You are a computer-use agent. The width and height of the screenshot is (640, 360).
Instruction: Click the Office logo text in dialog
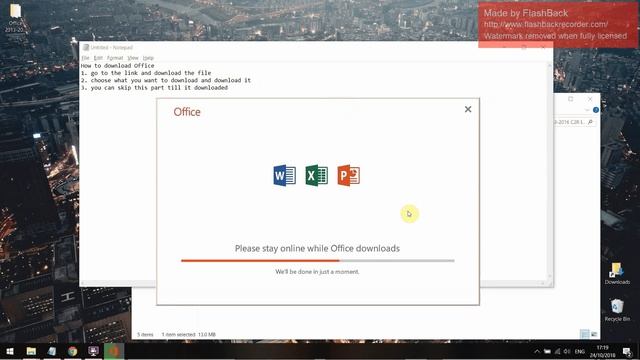tap(187, 112)
